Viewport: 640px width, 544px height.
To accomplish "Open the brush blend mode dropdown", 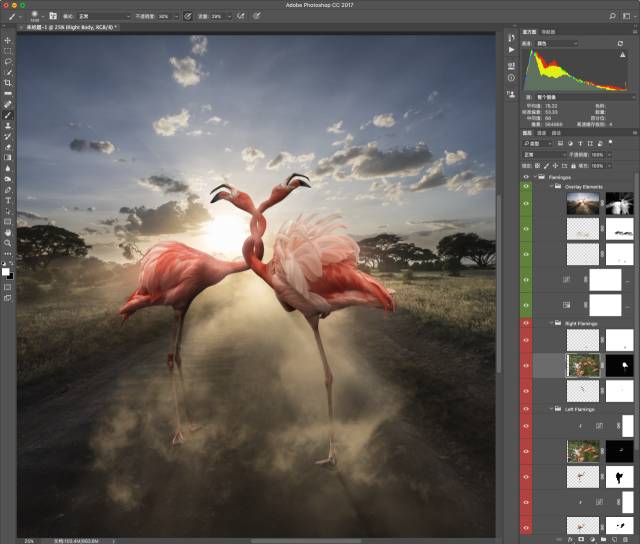I will [x=103, y=16].
